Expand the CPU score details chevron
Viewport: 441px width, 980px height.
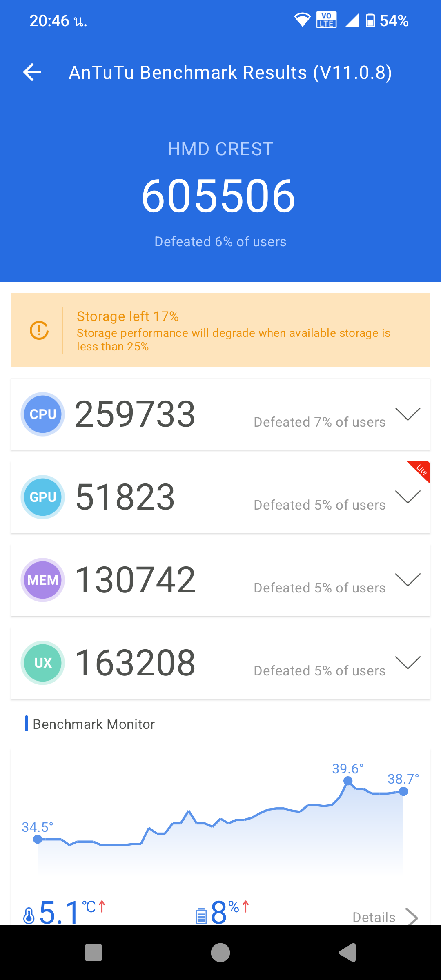[408, 414]
